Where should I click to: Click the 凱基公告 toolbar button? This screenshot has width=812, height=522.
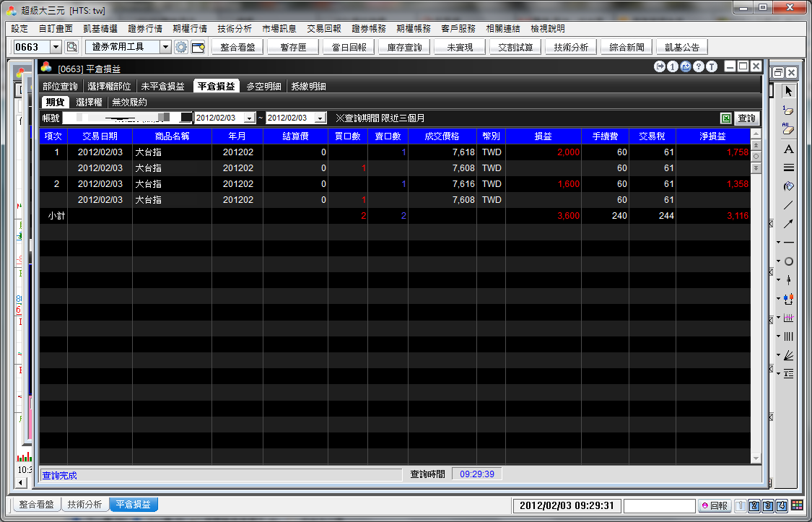pyautogui.click(x=682, y=47)
